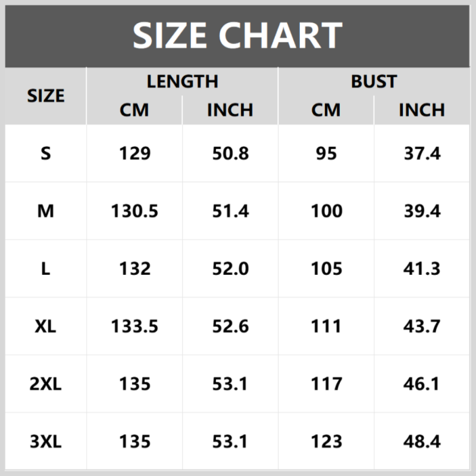Select the 43.7 bust inch value
Image resolution: width=476 pixels, height=476 pixels.
pyautogui.click(x=422, y=326)
